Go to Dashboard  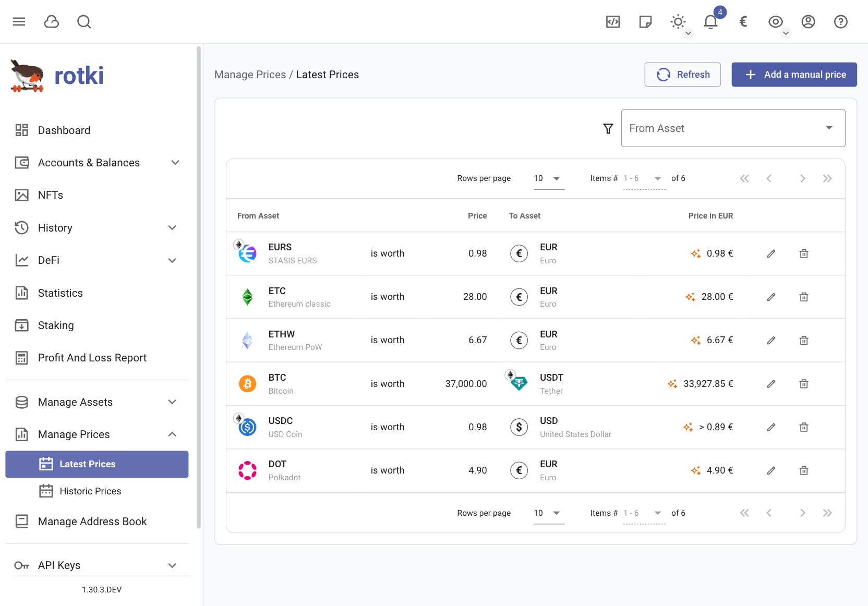click(x=97, y=130)
